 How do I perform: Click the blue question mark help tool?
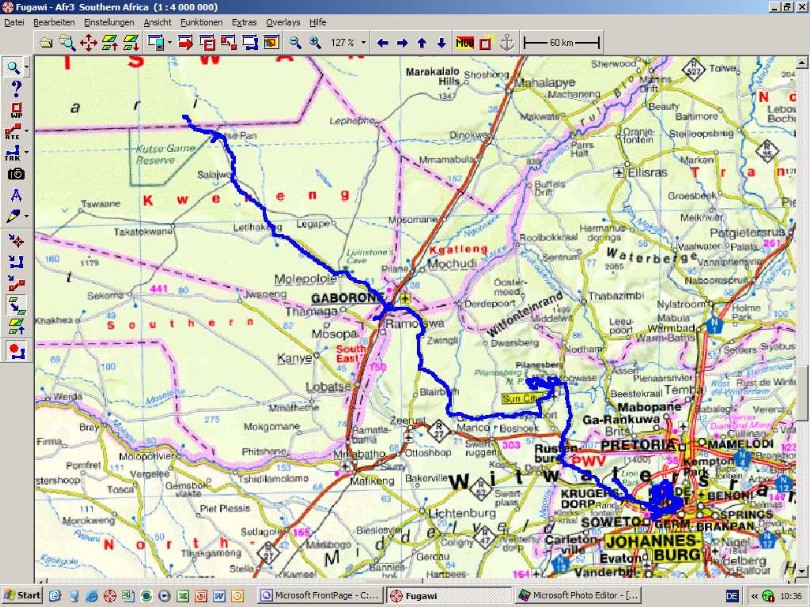tap(16, 88)
